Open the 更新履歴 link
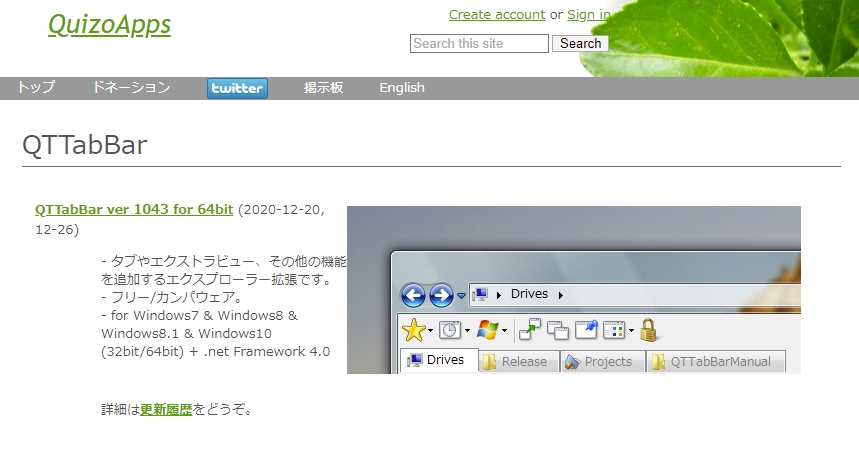859x451 pixels. pos(166,409)
